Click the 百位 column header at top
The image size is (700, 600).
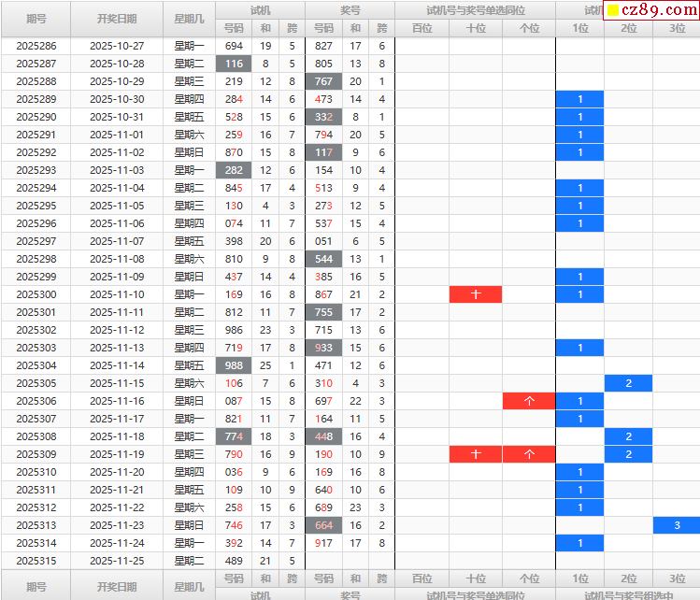point(422,28)
